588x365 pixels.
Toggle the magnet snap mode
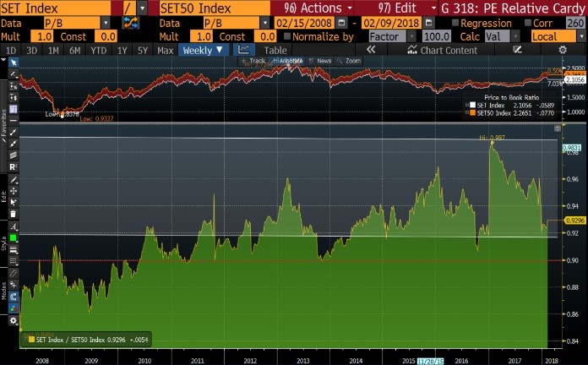(14, 297)
